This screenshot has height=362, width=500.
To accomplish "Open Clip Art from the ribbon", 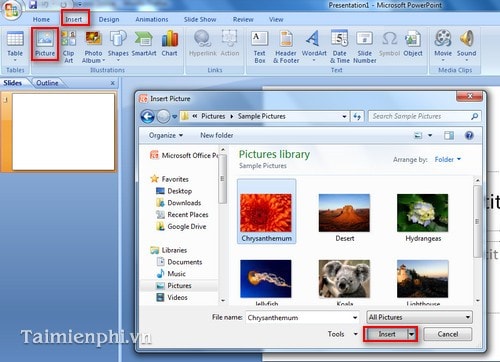I will pos(69,47).
